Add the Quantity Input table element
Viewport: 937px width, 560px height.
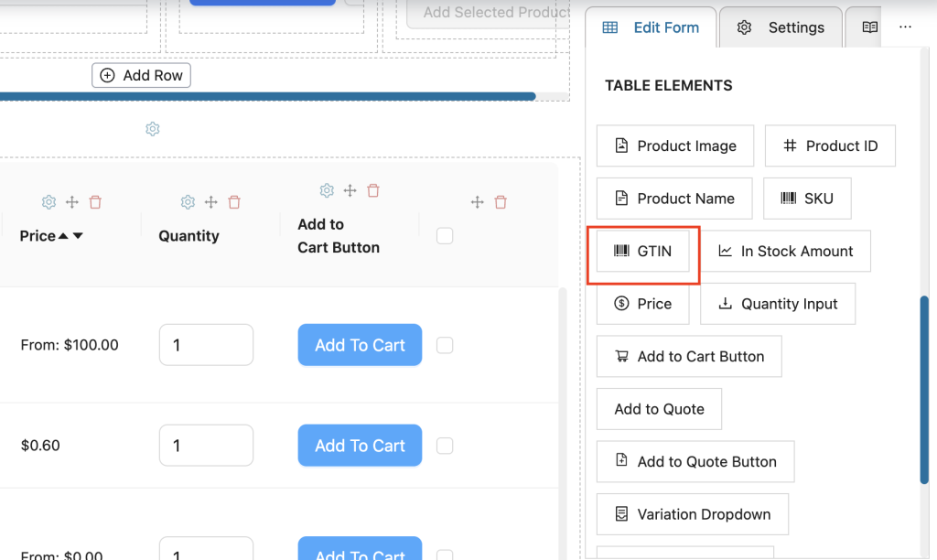point(778,304)
